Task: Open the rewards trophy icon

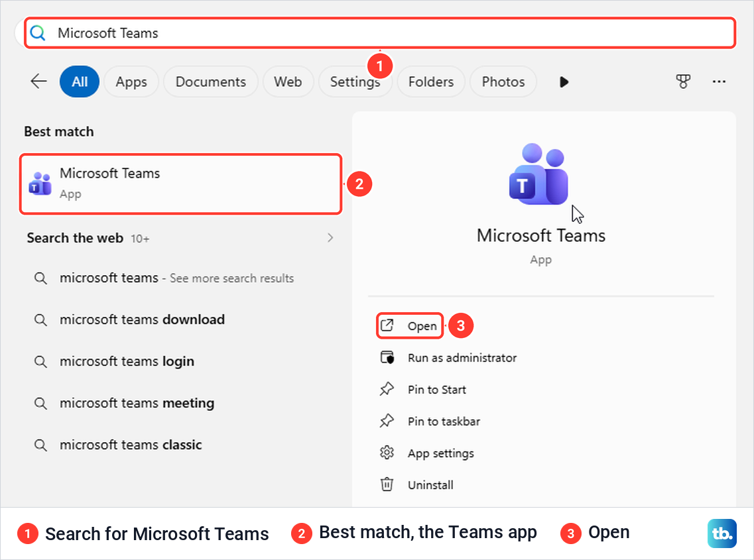Action: (x=683, y=82)
